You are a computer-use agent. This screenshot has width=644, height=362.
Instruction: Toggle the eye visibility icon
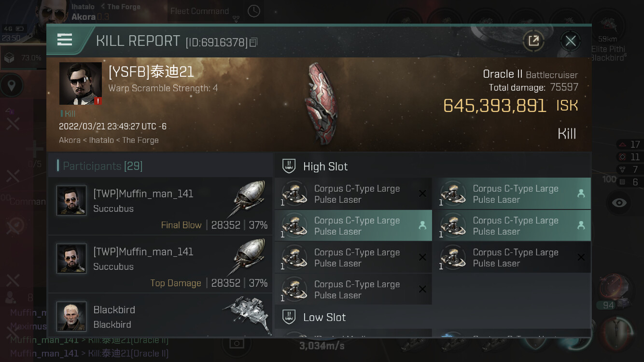619,203
